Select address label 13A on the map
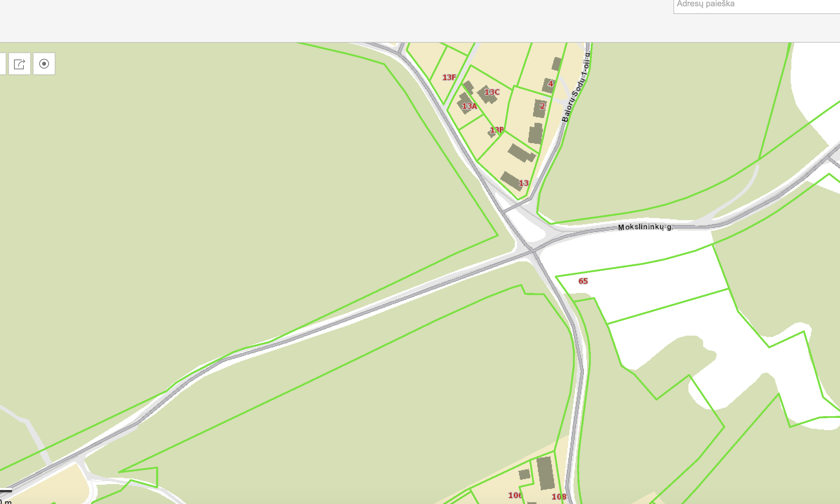 (469, 106)
